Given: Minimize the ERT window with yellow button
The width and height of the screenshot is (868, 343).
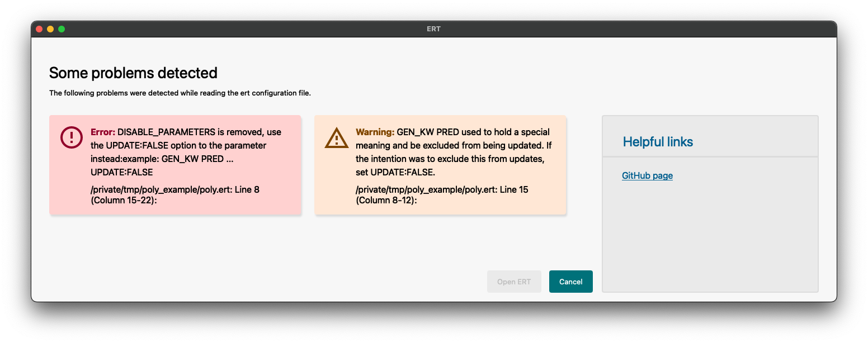Looking at the screenshot, I should (50, 29).
